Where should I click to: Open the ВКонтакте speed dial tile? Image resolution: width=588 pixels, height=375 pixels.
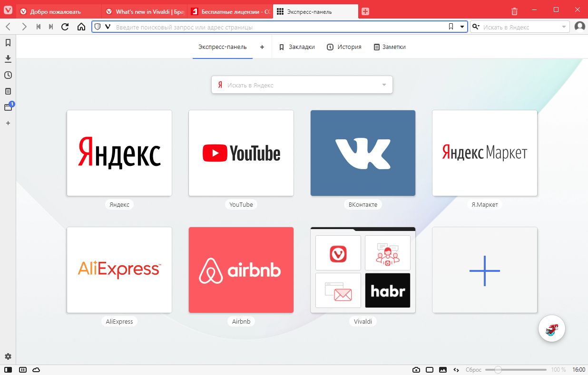[x=363, y=153]
